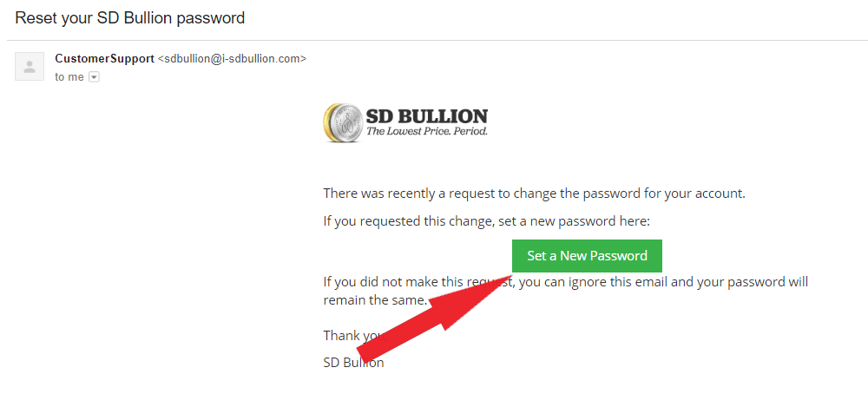Click the sender's gray avatar icon
The height and width of the screenshot is (407, 868).
(30, 67)
